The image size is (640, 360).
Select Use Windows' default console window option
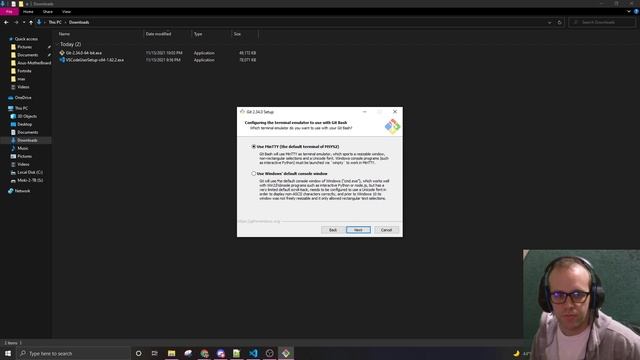[253, 173]
